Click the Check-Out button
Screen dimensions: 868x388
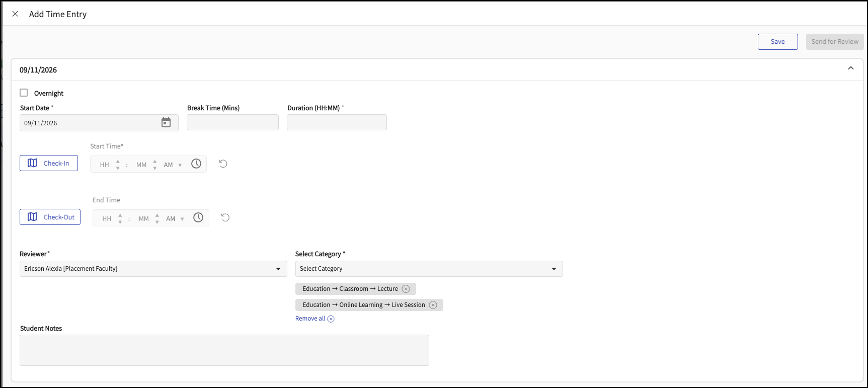tap(50, 217)
